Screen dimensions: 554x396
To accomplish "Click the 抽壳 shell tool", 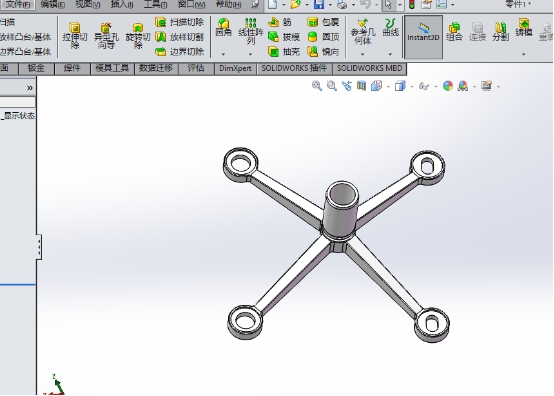I will (284, 52).
